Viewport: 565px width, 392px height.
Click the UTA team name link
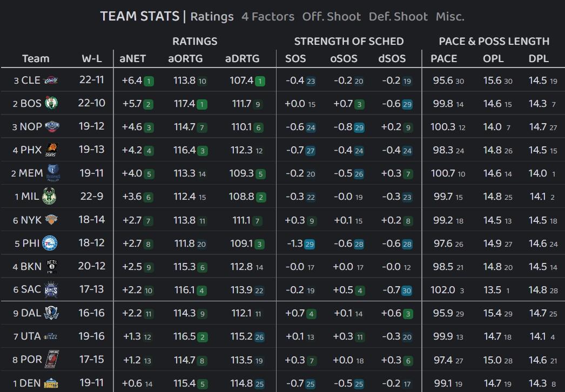click(30, 336)
